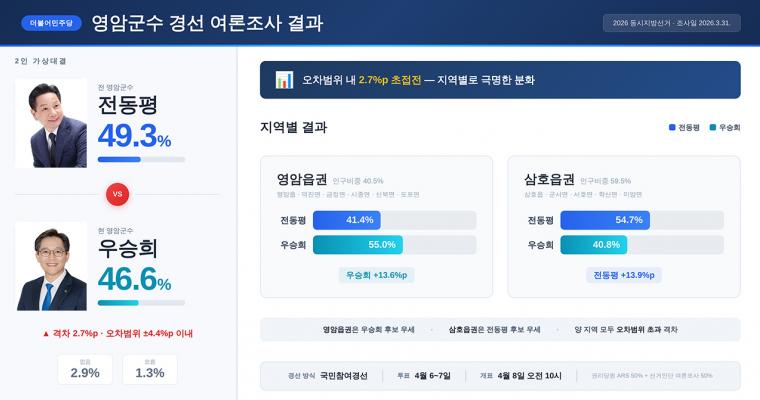
Task: Click the 모름 1.3% box
Action: click(x=149, y=369)
